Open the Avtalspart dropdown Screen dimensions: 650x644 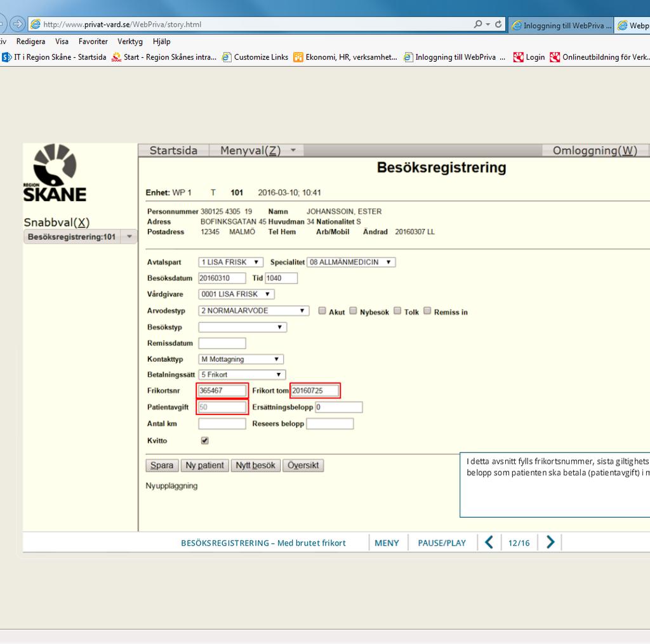pyautogui.click(x=231, y=262)
